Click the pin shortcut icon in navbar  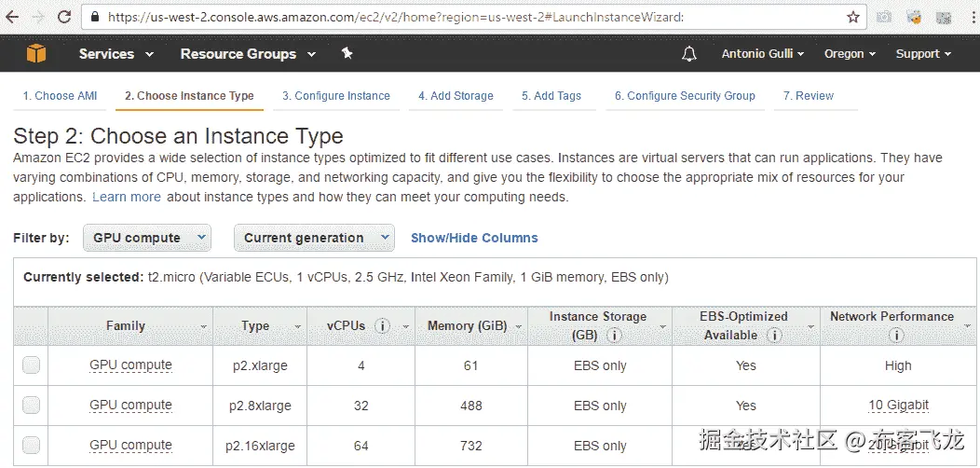347,54
